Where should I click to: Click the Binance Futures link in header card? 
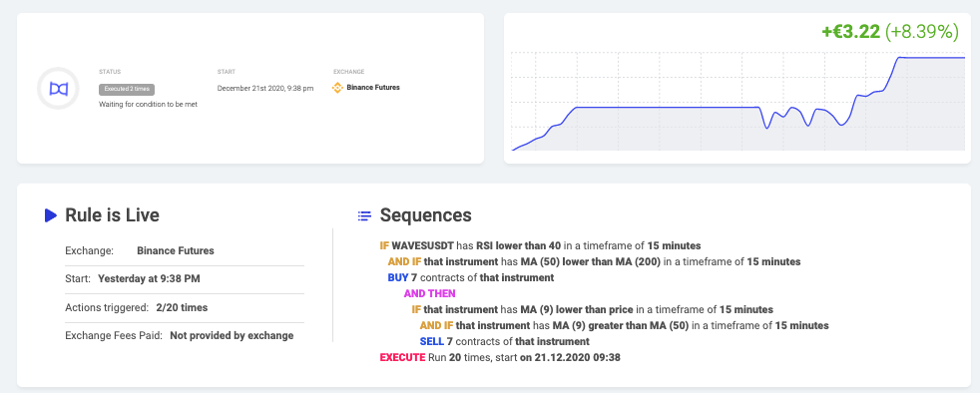(x=373, y=88)
